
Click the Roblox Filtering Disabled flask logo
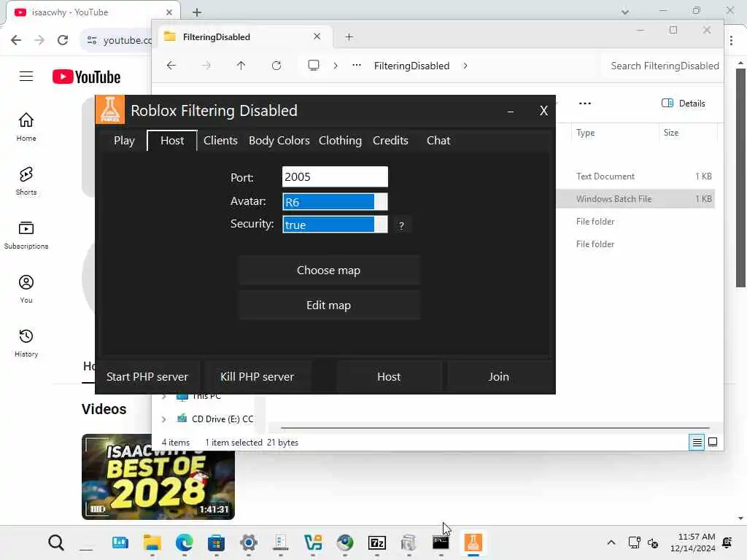[110, 109]
